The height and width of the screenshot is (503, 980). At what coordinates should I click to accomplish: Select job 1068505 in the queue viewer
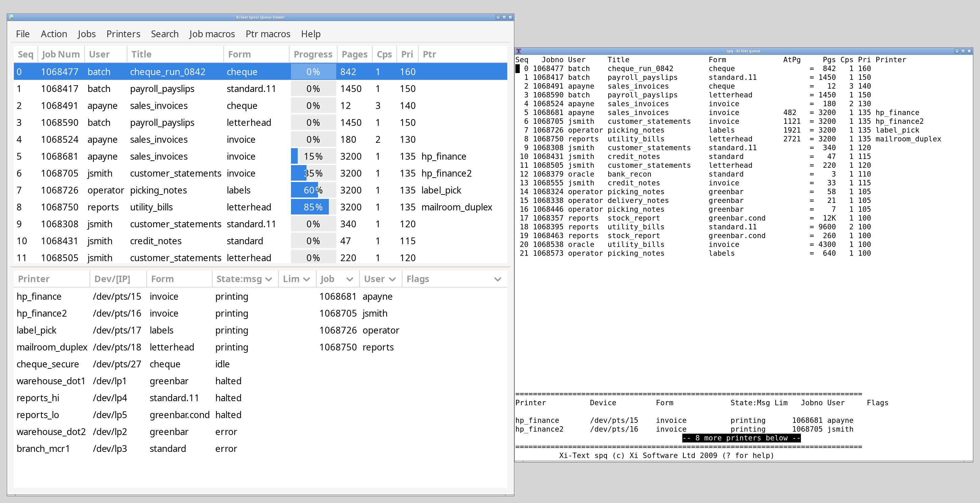(x=260, y=257)
